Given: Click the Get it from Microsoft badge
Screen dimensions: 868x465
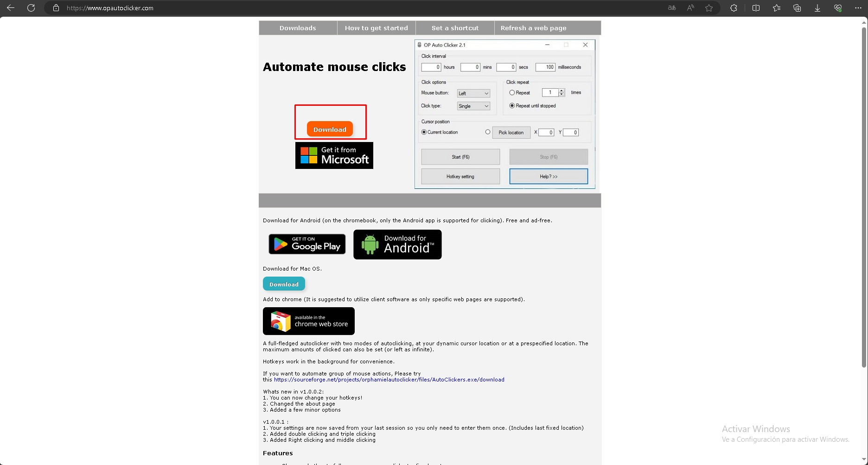Looking at the screenshot, I should click(334, 155).
